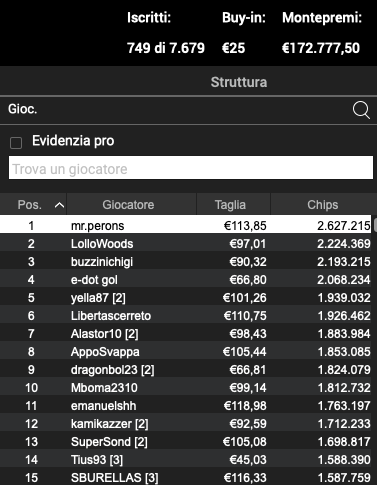Select Libertascerreto player row
377x485 pixels.
point(185,315)
